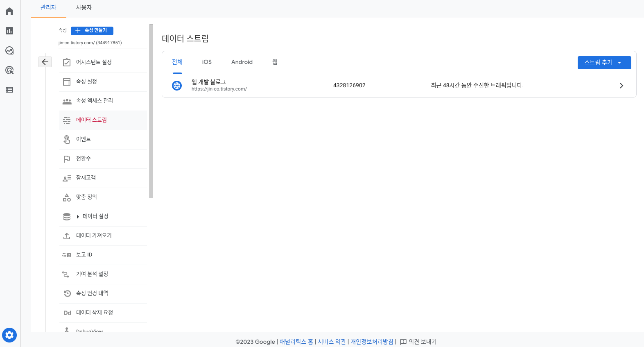The height and width of the screenshot is (347, 644).
Task: Click the 속성 만들기 button
Action: coord(92,31)
